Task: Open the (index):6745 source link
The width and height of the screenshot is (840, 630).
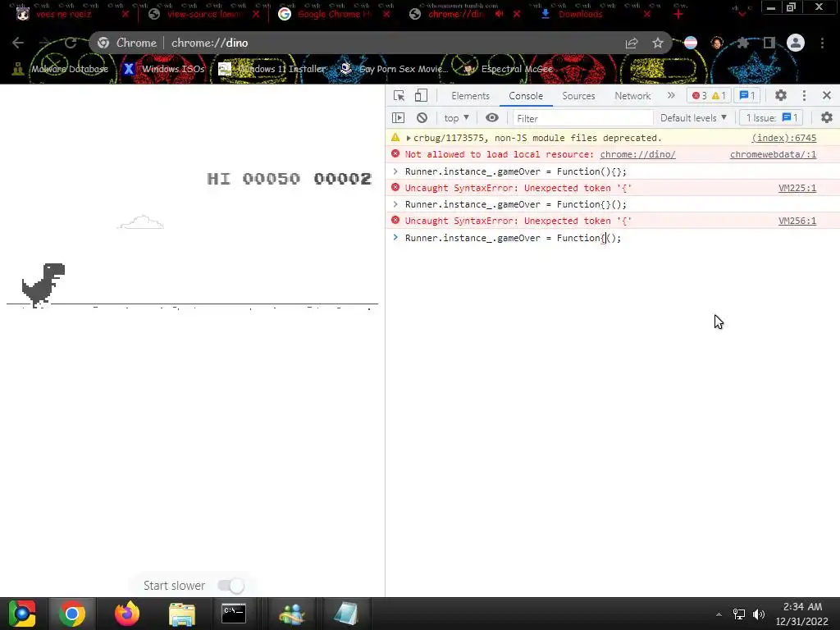Action: (x=783, y=138)
